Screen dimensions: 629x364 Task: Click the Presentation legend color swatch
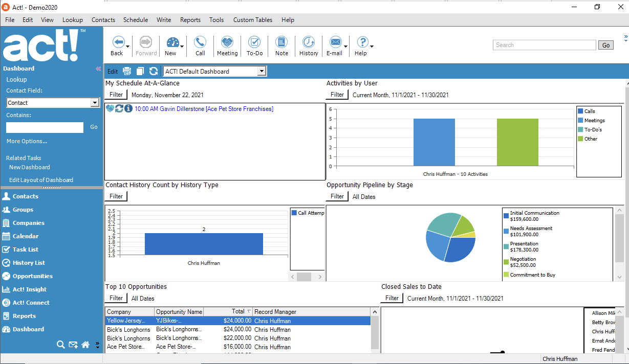[x=506, y=246]
